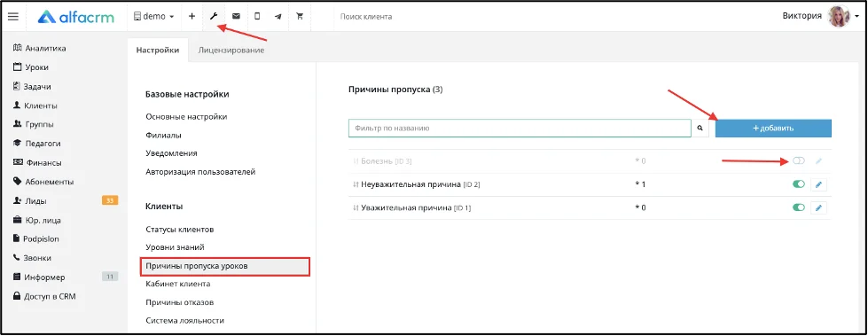Open Группы sidebar section
The width and height of the screenshot is (868, 336).
33,124
